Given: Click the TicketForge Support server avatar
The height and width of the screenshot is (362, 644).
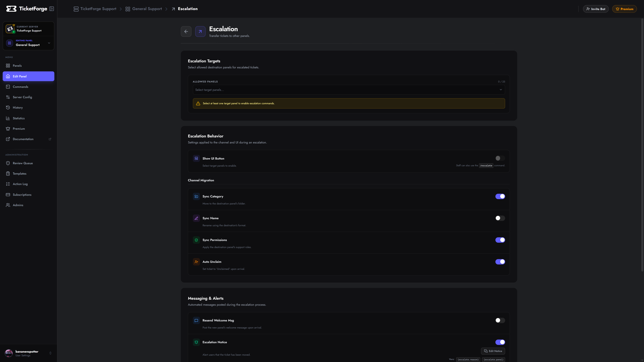Looking at the screenshot, I should click(10, 29).
